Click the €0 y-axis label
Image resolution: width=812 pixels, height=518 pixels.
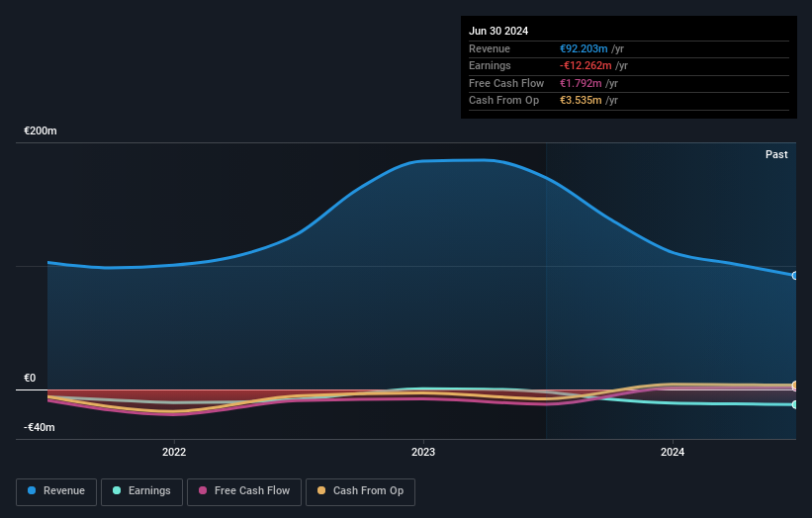[x=30, y=378]
